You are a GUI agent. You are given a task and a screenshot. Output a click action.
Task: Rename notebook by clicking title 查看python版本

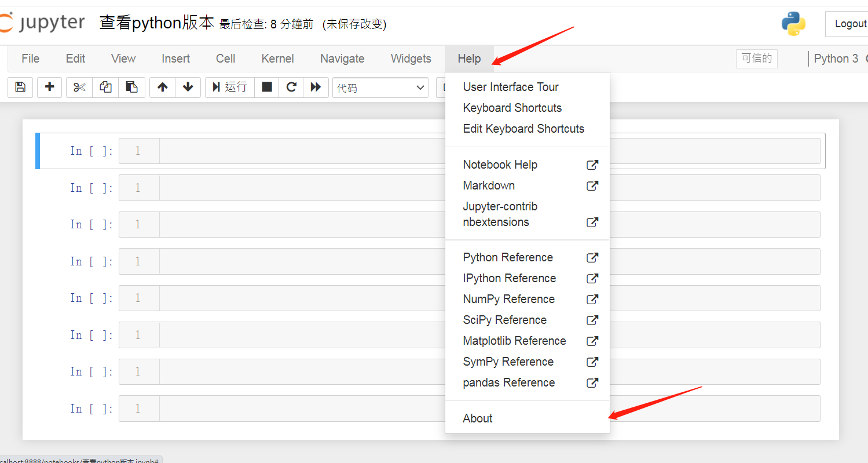coord(156,23)
